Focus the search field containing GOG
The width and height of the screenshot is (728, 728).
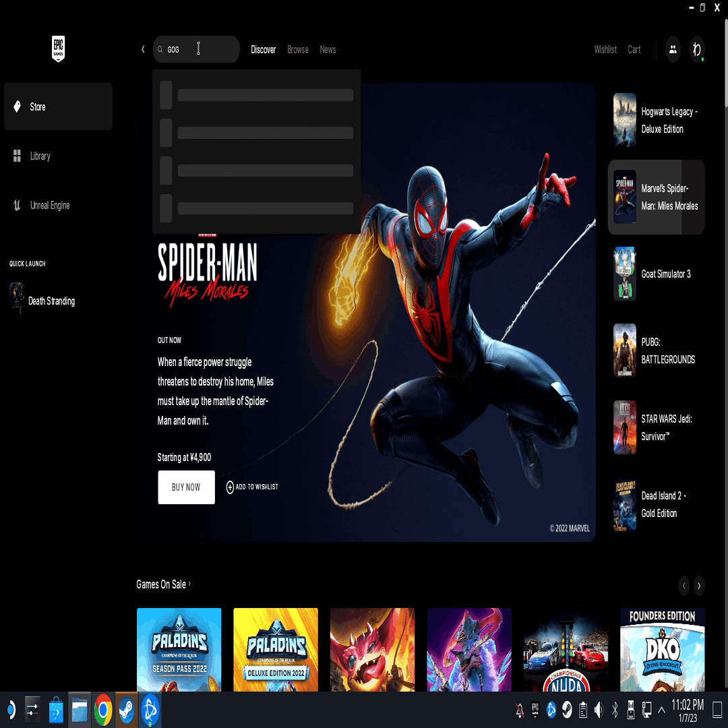point(196,49)
